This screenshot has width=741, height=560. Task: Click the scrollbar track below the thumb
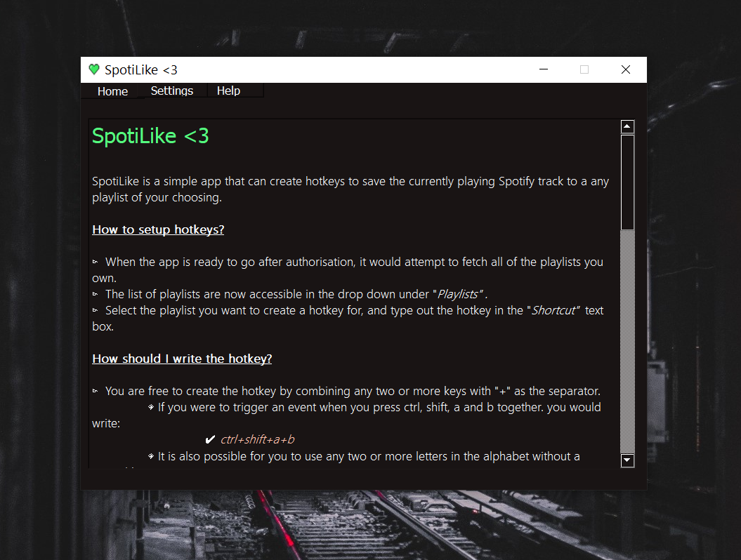[627, 342]
